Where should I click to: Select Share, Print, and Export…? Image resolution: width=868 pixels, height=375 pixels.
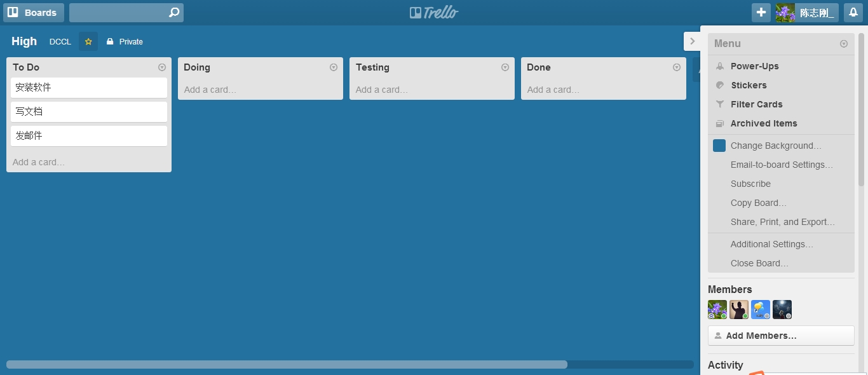tap(782, 222)
